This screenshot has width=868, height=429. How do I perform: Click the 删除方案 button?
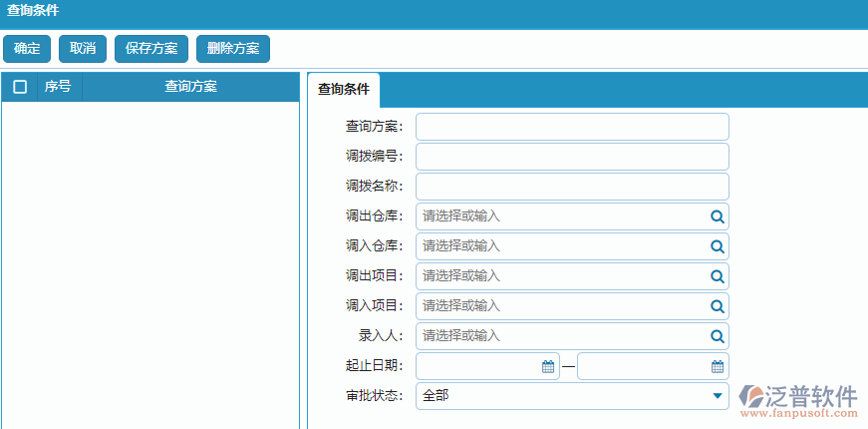click(x=233, y=49)
